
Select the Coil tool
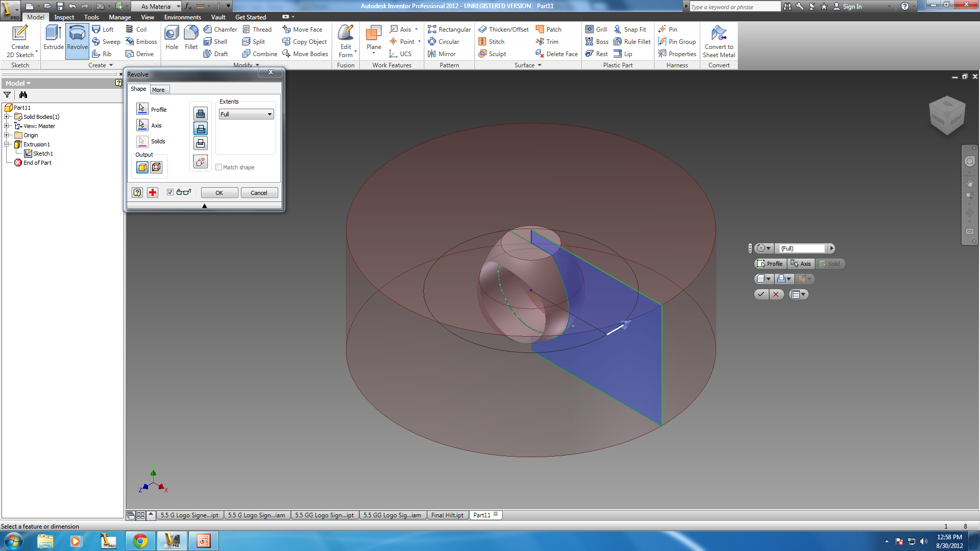tap(136, 29)
